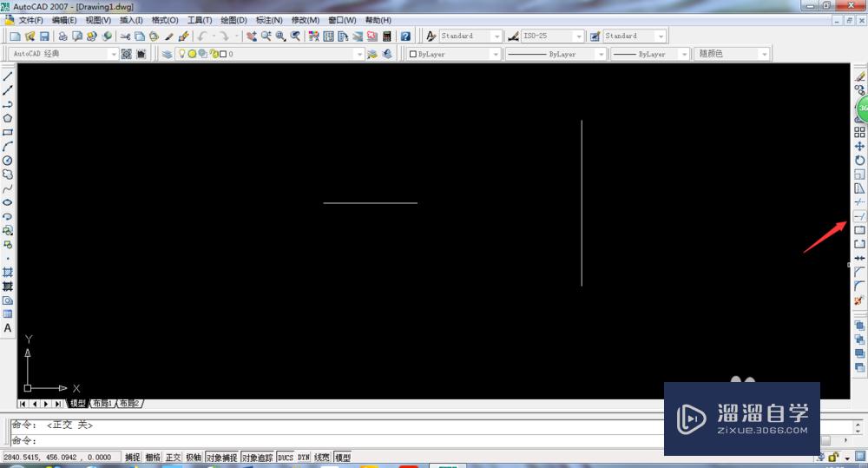The image size is (868, 468).
Task: Open the 修改(M) menu
Action: click(305, 20)
